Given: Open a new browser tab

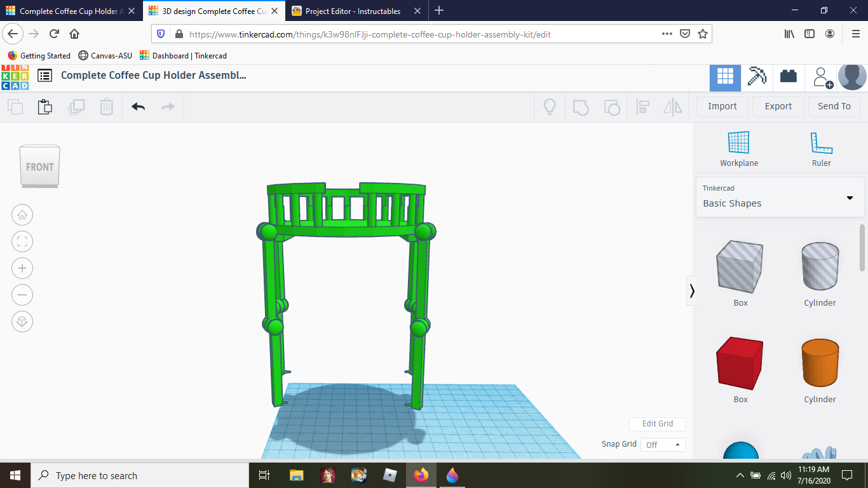Looking at the screenshot, I should (439, 11).
